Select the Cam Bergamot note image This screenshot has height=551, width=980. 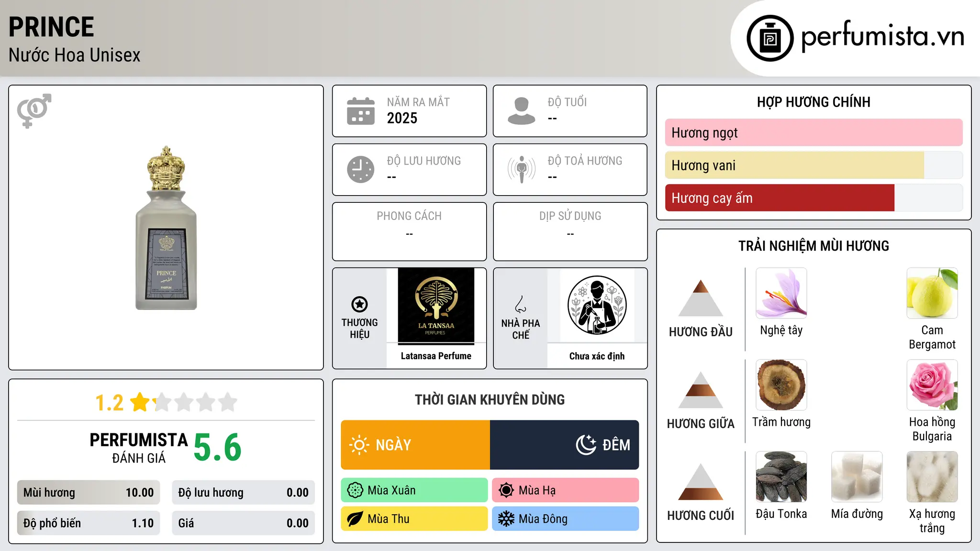[932, 293]
